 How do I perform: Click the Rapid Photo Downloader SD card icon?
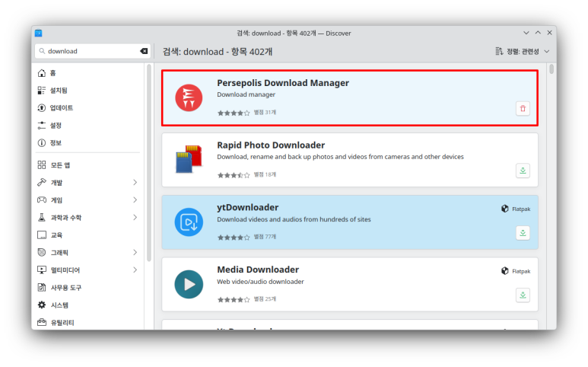(x=189, y=159)
